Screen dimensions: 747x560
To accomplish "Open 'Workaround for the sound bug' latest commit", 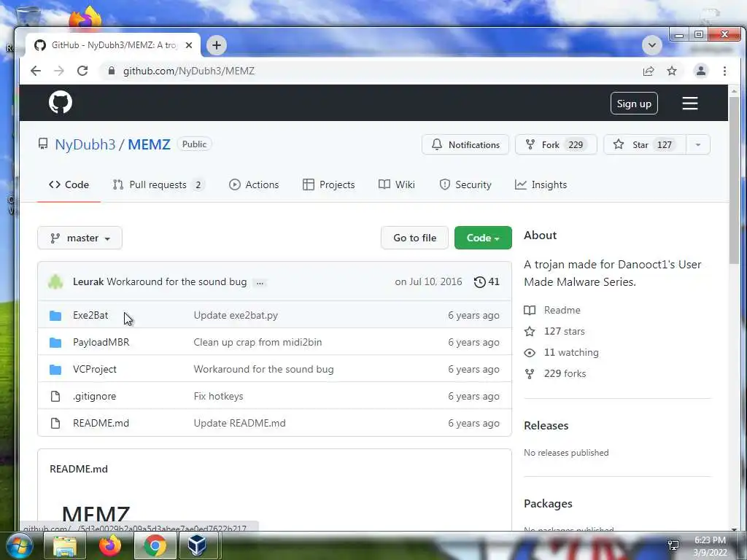I will click(x=177, y=281).
